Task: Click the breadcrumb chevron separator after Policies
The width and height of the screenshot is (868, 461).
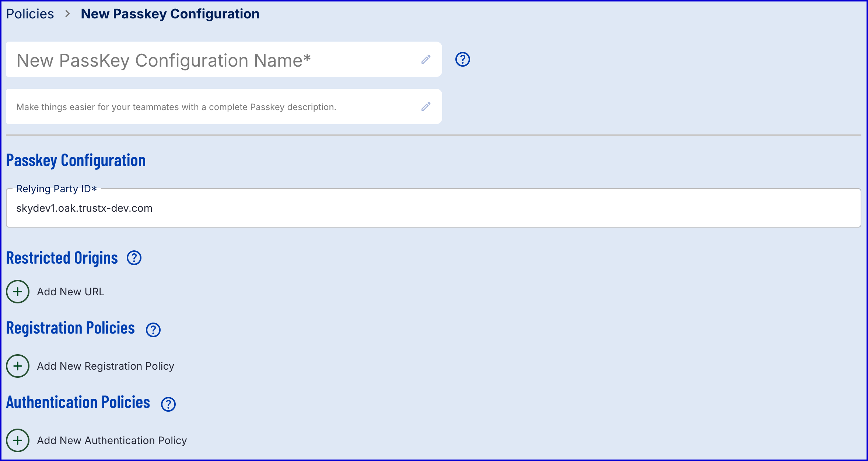Action: (67, 14)
